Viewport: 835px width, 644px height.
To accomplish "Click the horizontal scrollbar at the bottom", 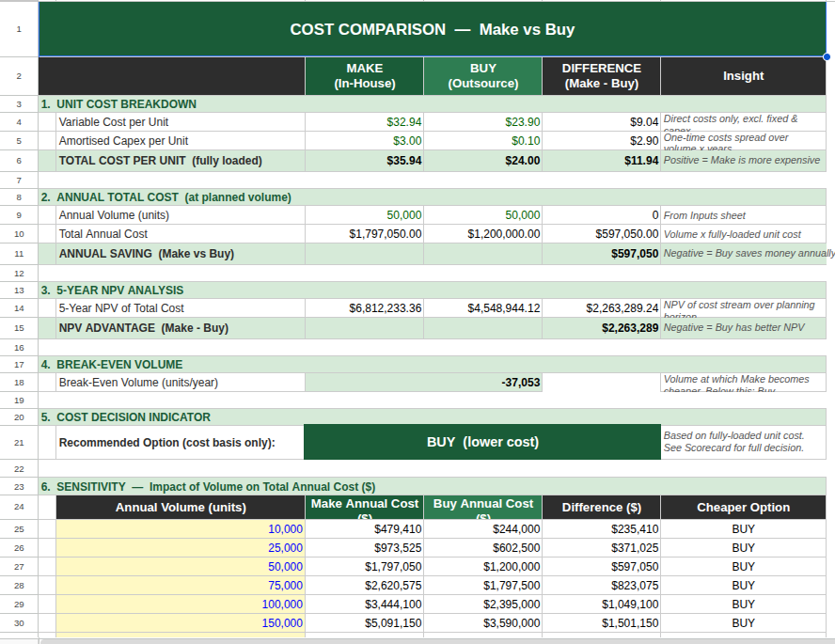I will point(436,641).
